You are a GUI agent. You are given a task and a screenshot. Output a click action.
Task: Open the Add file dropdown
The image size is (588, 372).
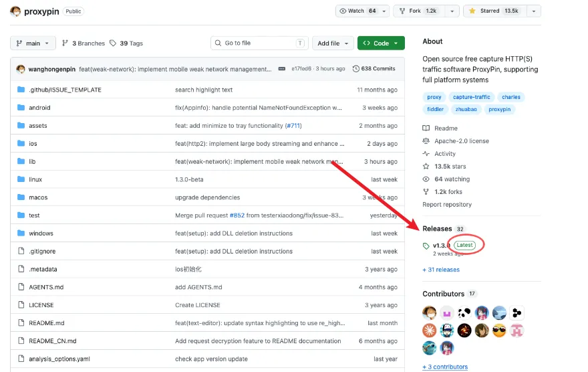pos(333,43)
